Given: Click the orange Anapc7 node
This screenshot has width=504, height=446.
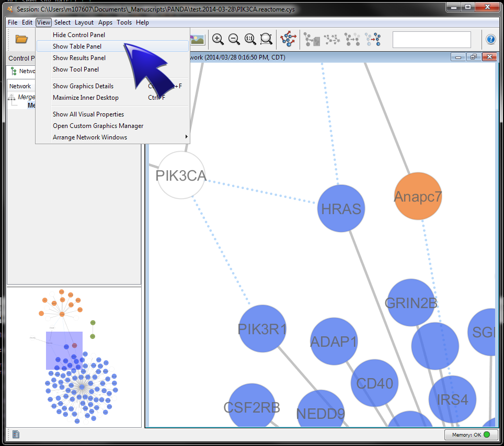Looking at the screenshot, I should 418,196.
